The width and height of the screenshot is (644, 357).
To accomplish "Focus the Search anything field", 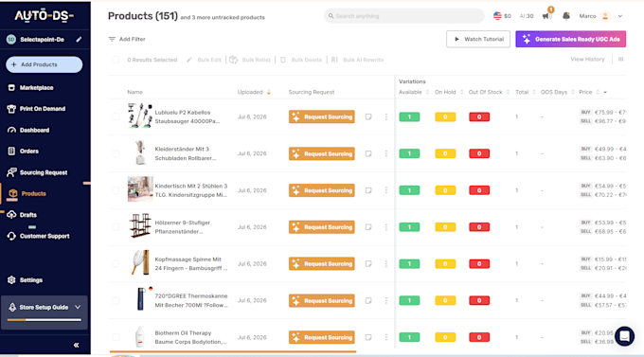I will pyautogui.click(x=404, y=16).
